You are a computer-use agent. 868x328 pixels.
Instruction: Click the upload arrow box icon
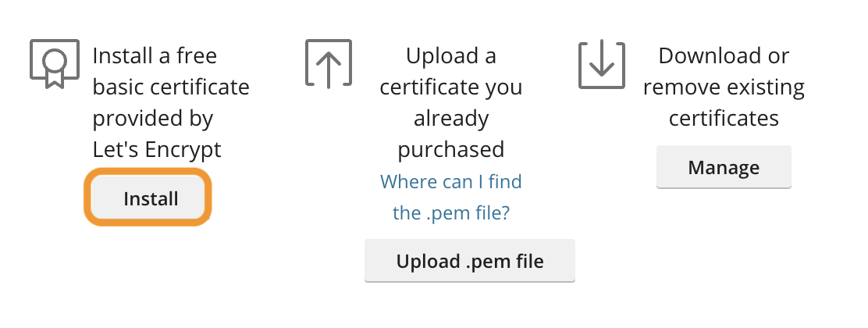(328, 63)
